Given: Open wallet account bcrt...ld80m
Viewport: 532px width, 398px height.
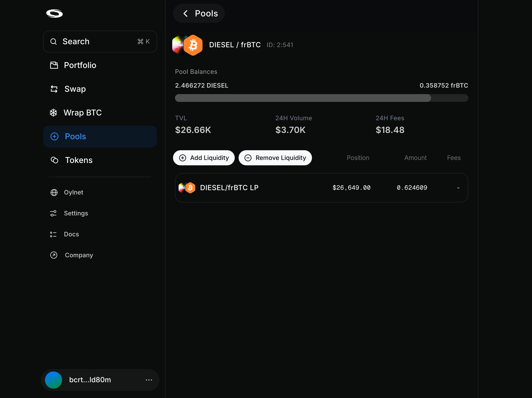Looking at the screenshot, I should click(x=100, y=380).
